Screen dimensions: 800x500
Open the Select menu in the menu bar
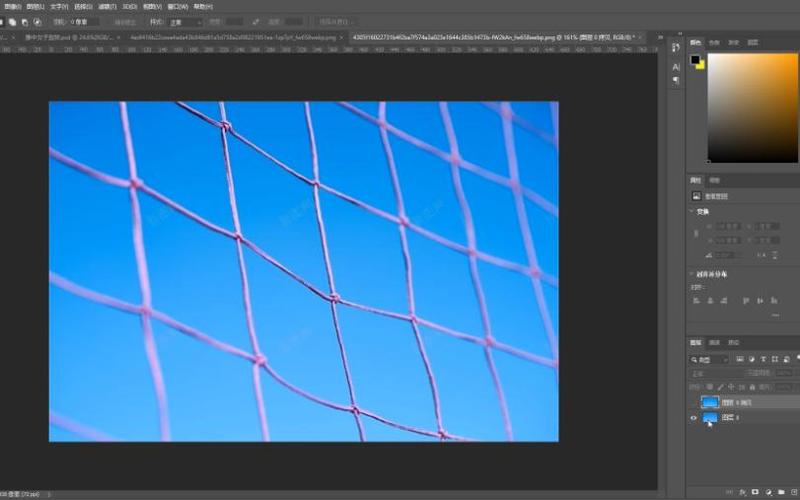point(83,7)
